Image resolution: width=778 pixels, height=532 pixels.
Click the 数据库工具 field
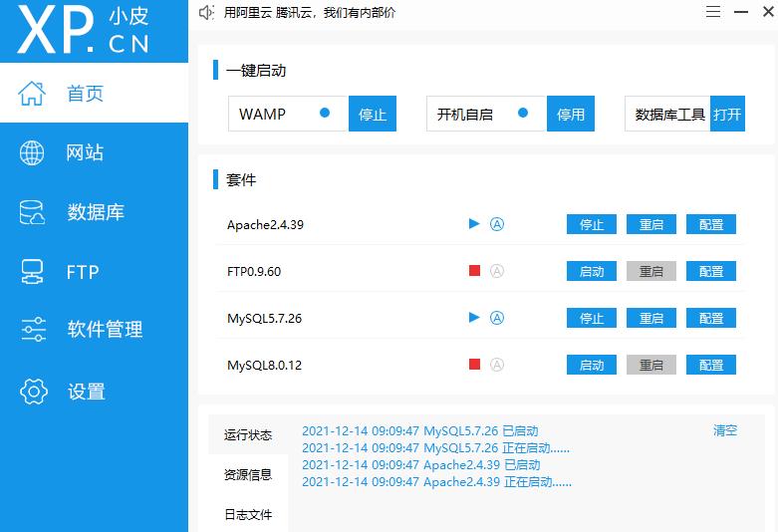pos(667,114)
